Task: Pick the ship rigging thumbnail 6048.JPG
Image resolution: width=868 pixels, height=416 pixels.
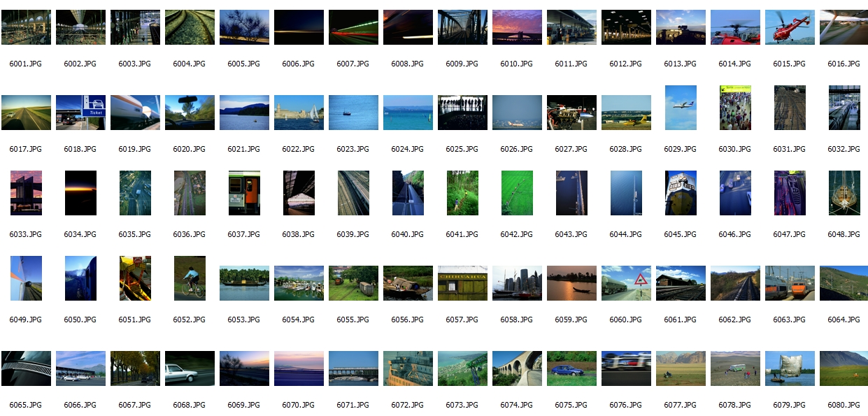Action: 844,193
